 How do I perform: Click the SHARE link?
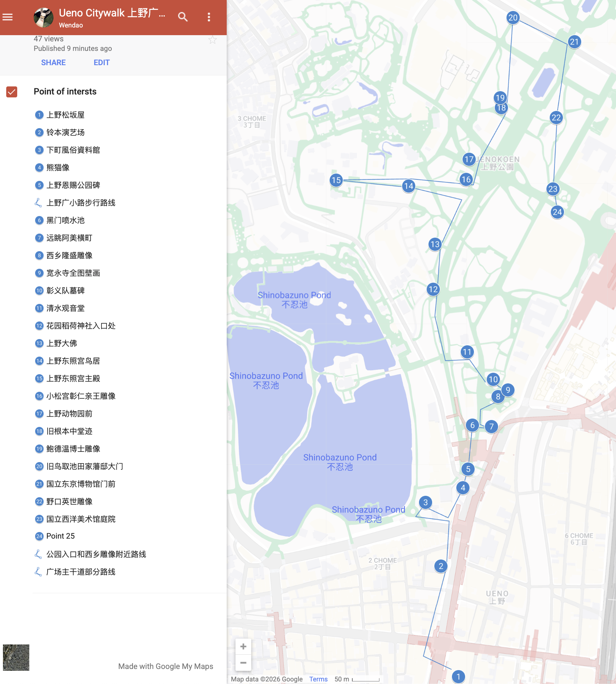tap(53, 63)
